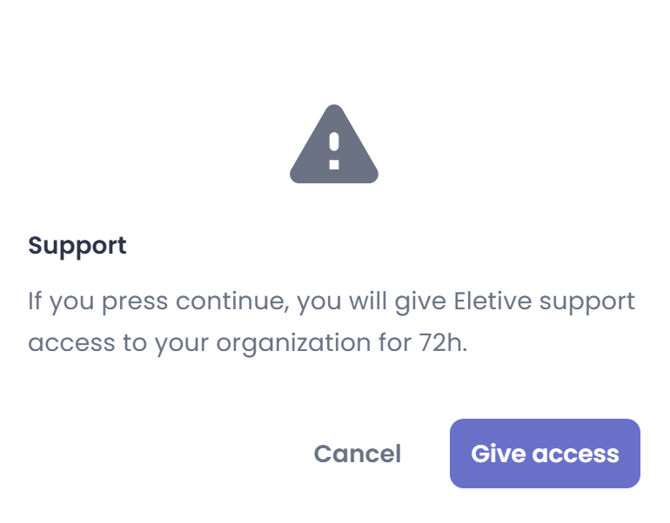Viewport: 670px width, 523px height.
Task: Click the "you will give" phrase
Action: 371,302
